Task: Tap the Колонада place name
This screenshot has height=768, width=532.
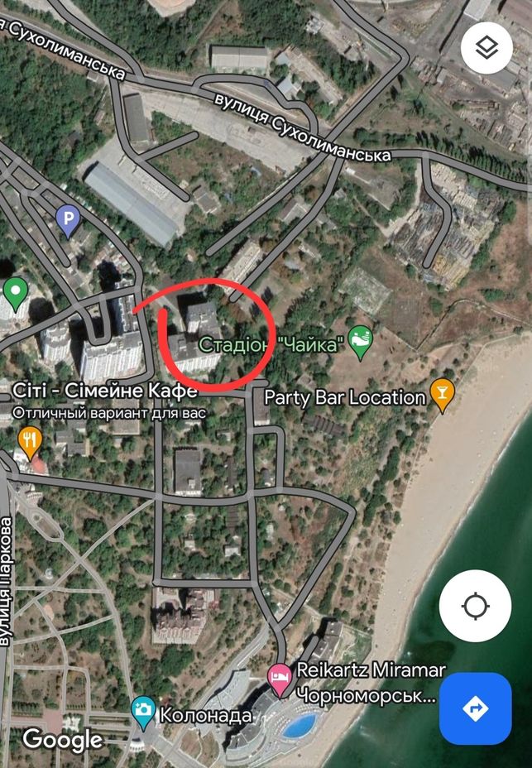Action: (206, 715)
